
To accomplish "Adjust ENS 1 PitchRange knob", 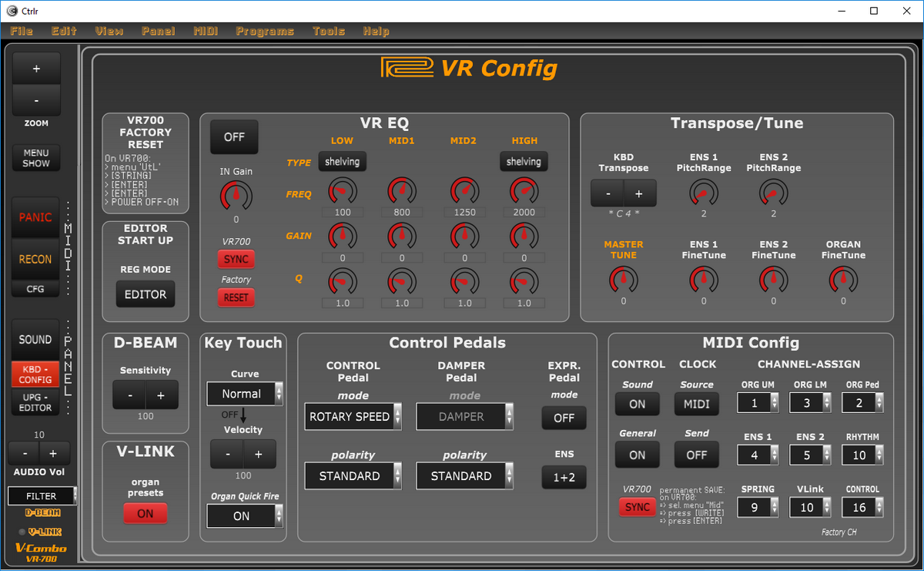I will tap(703, 193).
